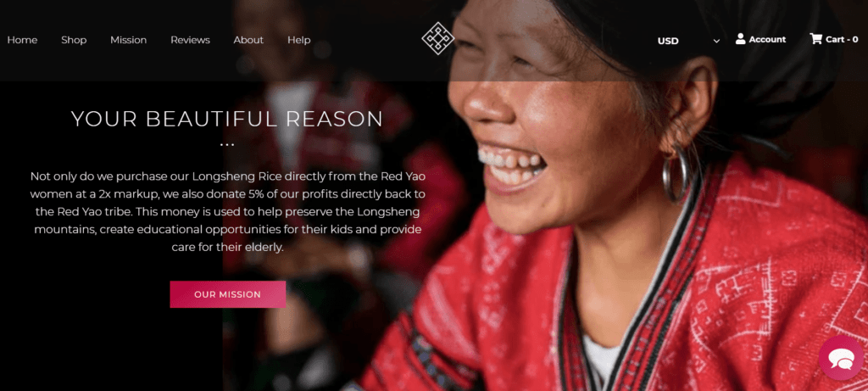The width and height of the screenshot is (868, 391).
Task: Click the three dots below the heading
Action: click(x=227, y=144)
